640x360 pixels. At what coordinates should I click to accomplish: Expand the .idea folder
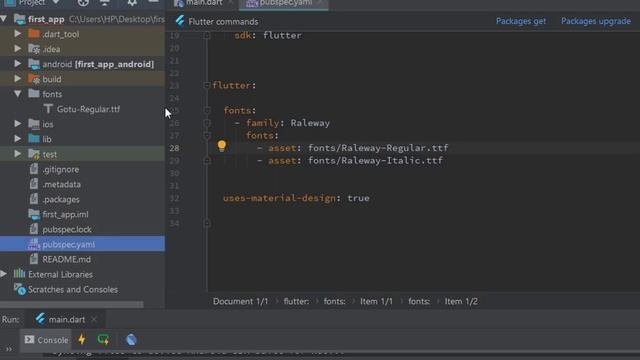18,49
